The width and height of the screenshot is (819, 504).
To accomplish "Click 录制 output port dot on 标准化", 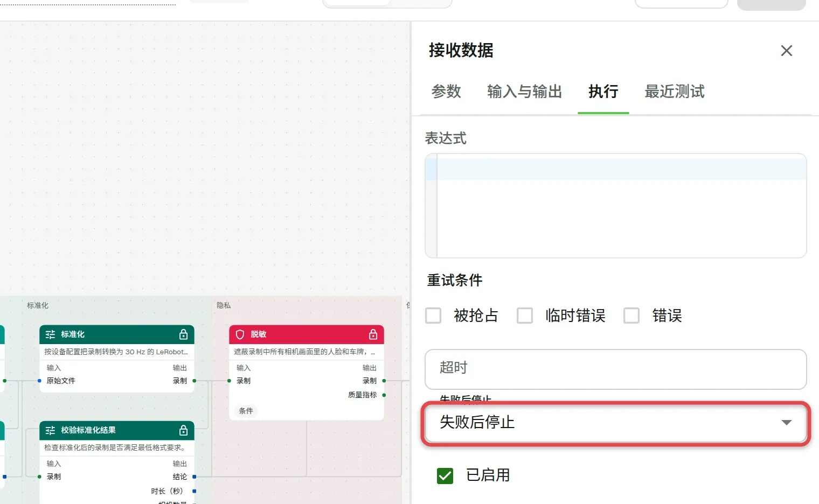I will (195, 381).
